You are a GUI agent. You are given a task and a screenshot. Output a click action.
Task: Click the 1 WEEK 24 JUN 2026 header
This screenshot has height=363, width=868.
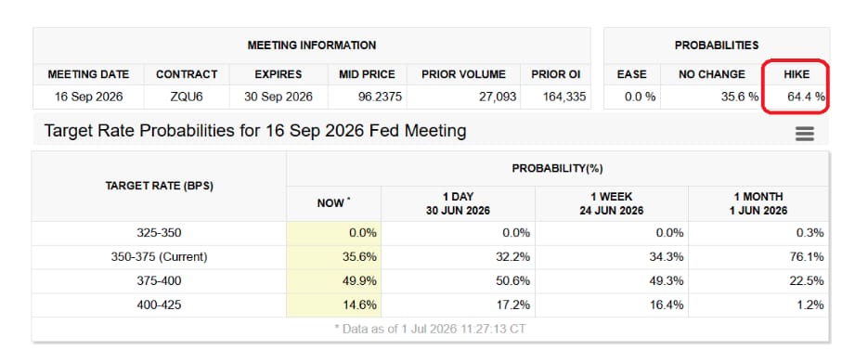612,203
